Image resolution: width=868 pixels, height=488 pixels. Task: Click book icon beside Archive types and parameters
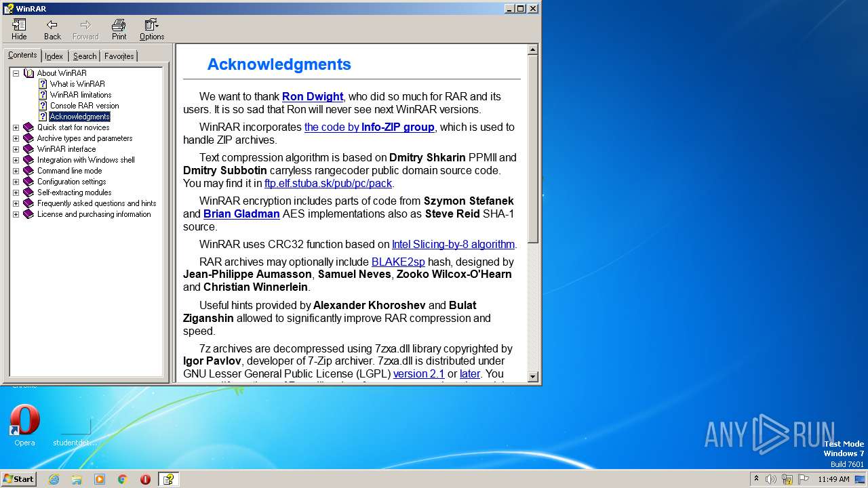[x=28, y=138]
